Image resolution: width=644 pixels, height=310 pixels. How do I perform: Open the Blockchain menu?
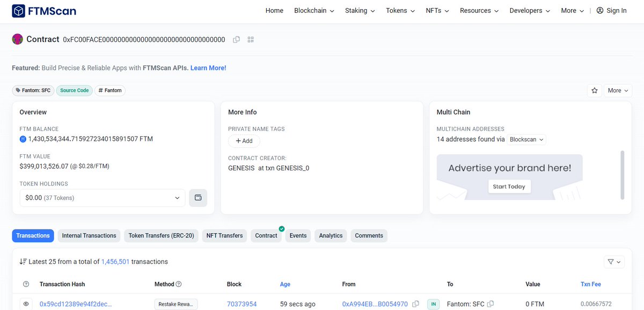point(314,11)
